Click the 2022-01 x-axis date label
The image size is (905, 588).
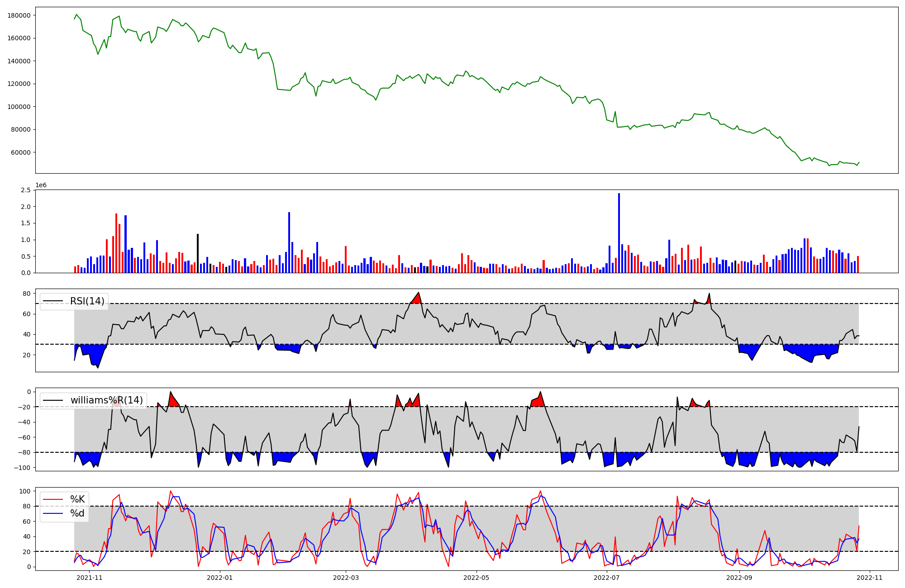pyautogui.click(x=219, y=577)
